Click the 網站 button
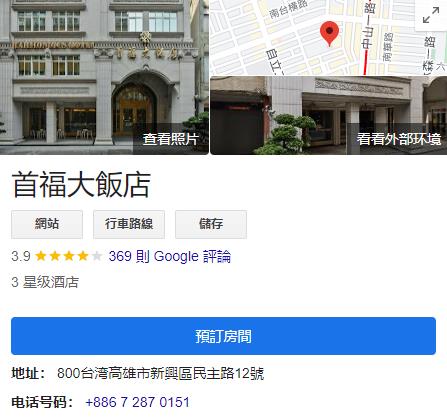Viewport: 447px width, 420px height. (x=47, y=224)
